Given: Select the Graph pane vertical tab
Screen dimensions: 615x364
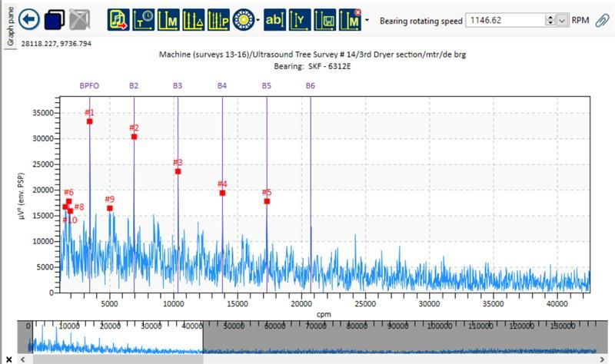Looking at the screenshot, I should pyautogui.click(x=10, y=26).
